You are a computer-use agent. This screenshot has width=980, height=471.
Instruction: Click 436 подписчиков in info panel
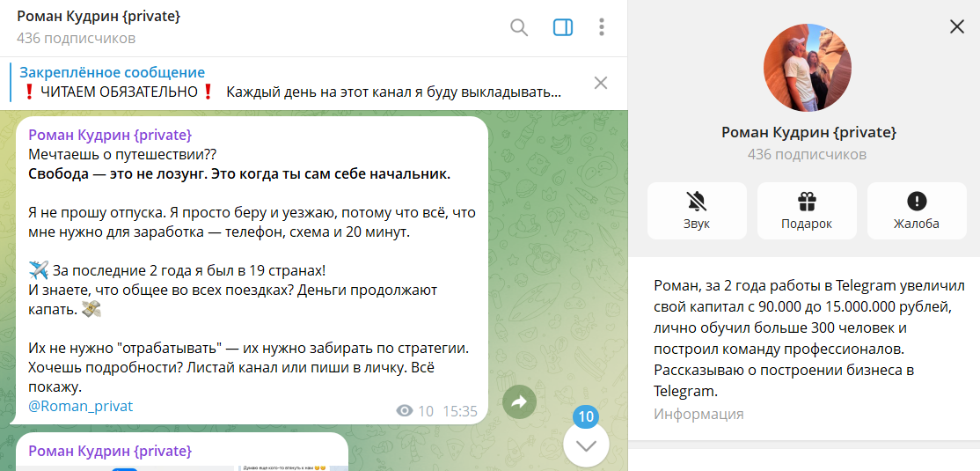(807, 154)
